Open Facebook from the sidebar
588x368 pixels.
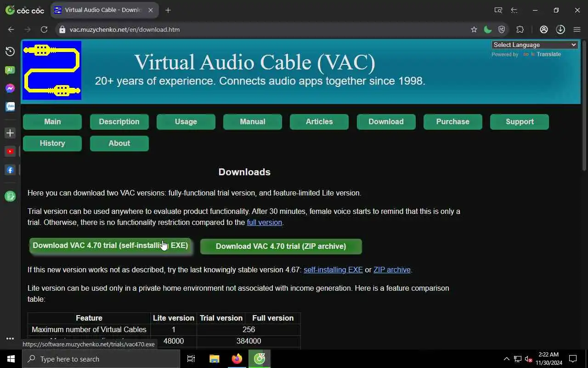10,170
